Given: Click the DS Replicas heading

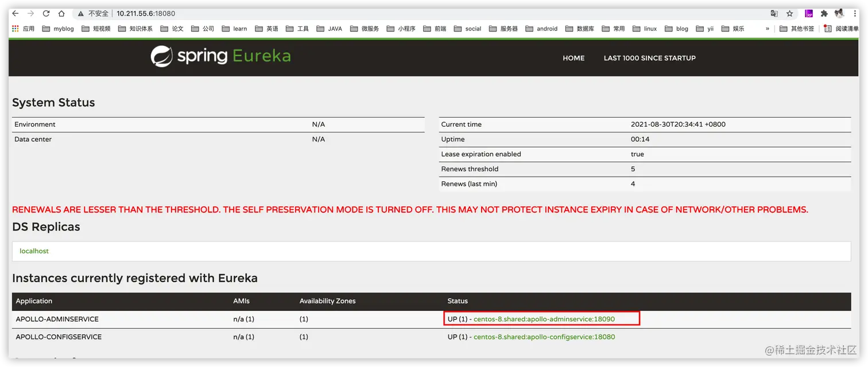Looking at the screenshot, I should tap(46, 227).
